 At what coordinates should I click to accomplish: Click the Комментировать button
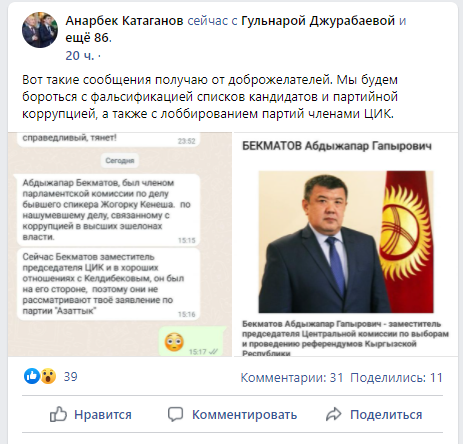click(232, 415)
